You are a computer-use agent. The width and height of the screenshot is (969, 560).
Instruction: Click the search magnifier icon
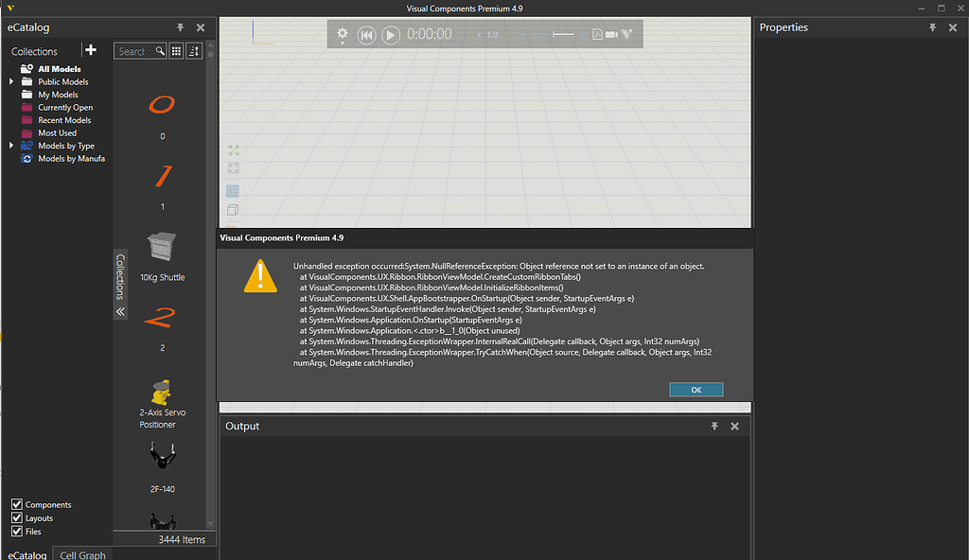click(160, 51)
